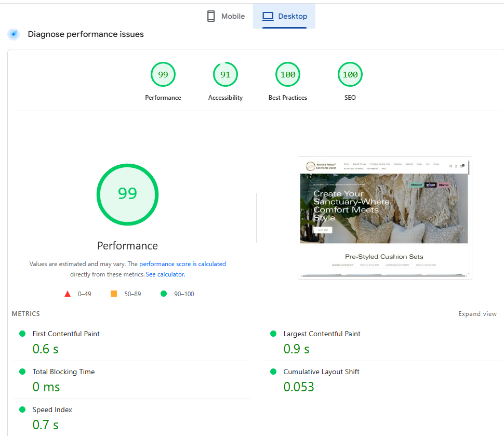Select the Best Practices 100 score gauge
504x436 pixels.
pyautogui.click(x=287, y=75)
